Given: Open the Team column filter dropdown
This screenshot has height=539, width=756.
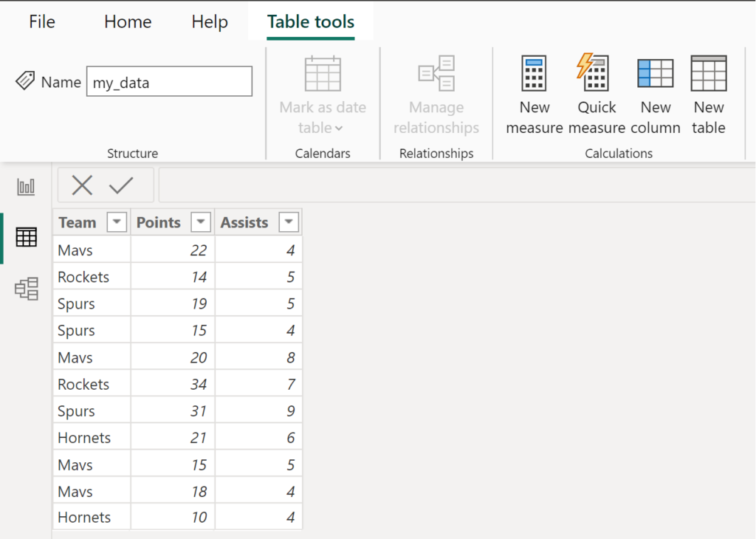Looking at the screenshot, I should point(116,222).
